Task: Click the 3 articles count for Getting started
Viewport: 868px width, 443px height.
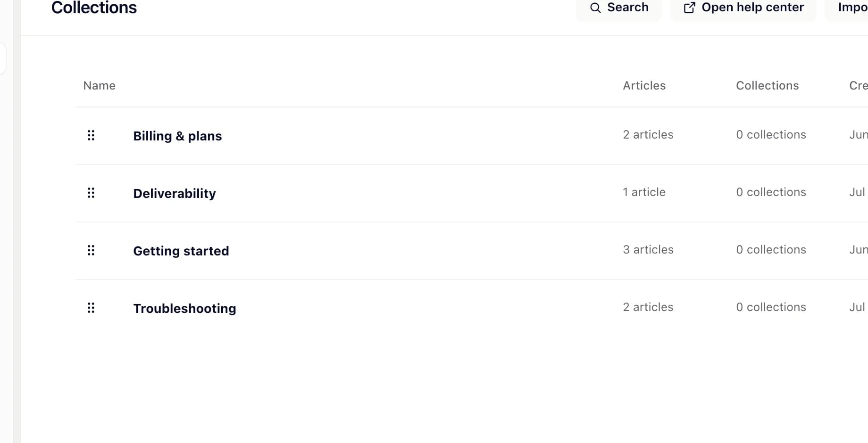Action: pos(648,250)
